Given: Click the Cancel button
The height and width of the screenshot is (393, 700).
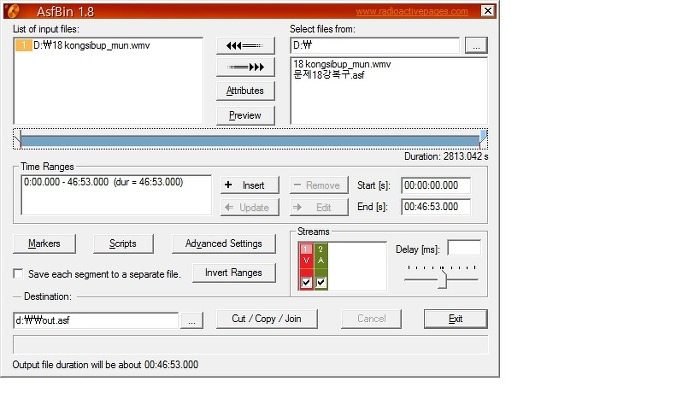Looking at the screenshot, I should 371,319.
